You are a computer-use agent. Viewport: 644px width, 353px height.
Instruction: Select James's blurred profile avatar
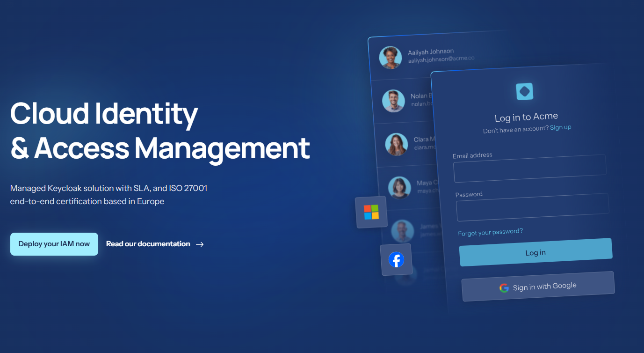[x=402, y=230]
